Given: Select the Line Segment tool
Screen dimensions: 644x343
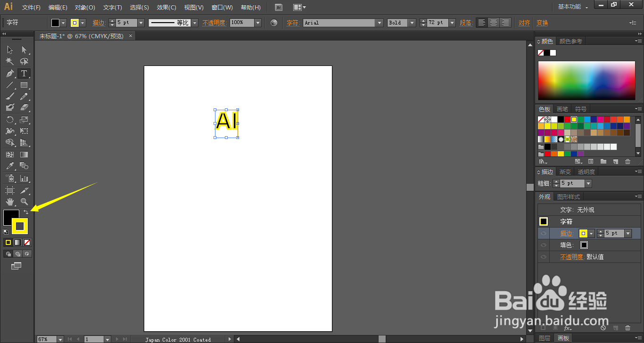Looking at the screenshot, I should coord(10,85).
